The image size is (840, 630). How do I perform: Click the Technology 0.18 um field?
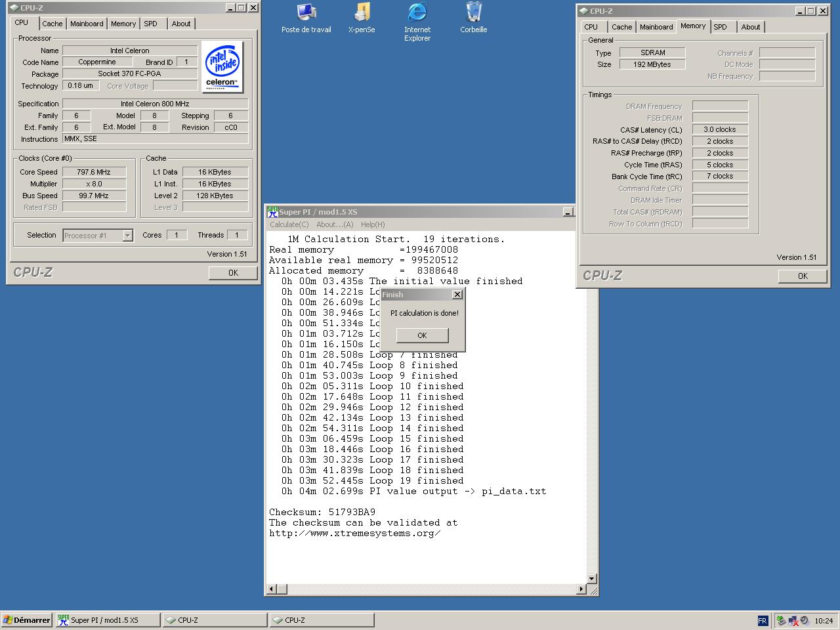[81, 86]
